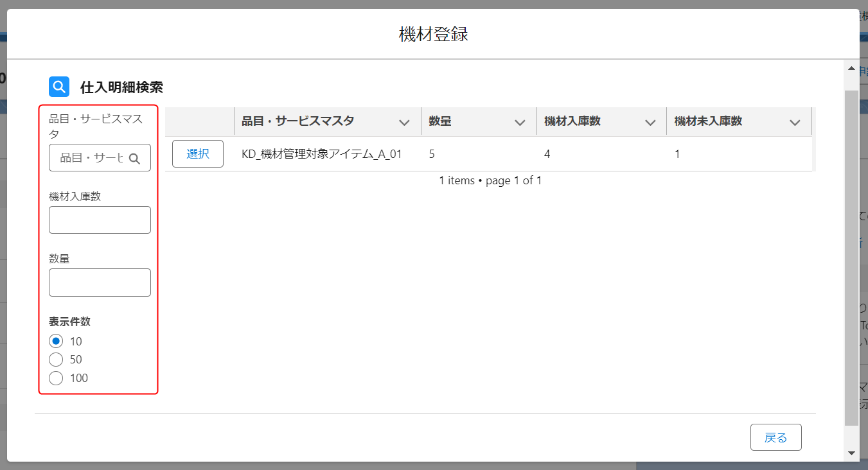
Task: Click the 機材入庫数 filter input field
Action: pyautogui.click(x=100, y=220)
